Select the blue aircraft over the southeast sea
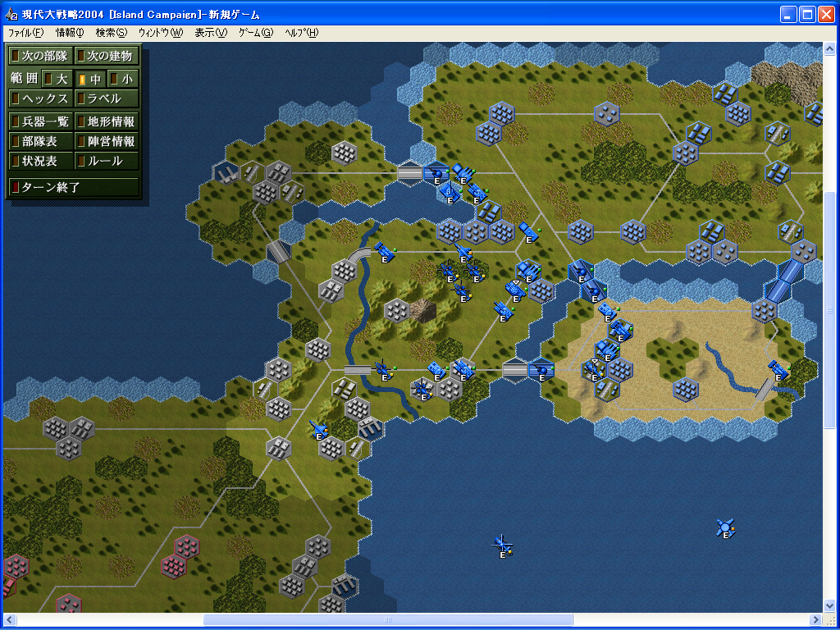Screen dimensions: 840x630 pos(724,528)
